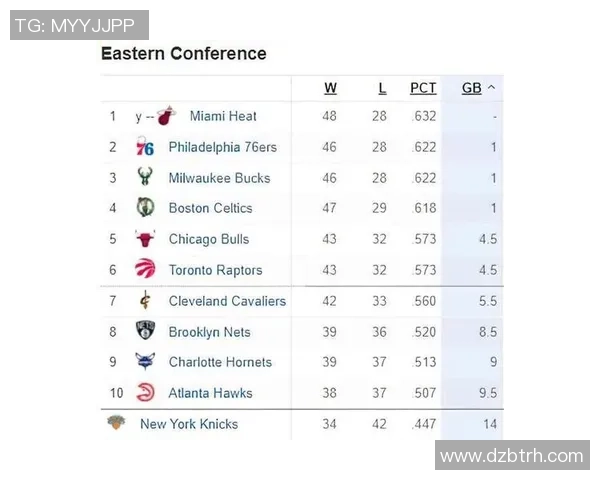Click the Miami Heat logo icon
Image resolution: width=600 pixels, height=480 pixels.
(x=166, y=116)
